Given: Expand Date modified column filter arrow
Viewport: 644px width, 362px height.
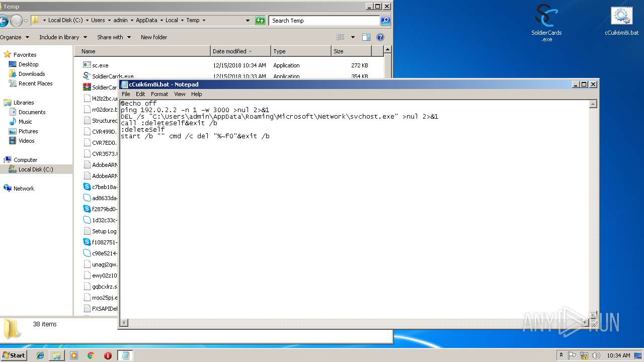Looking at the screenshot, I should click(x=250, y=51).
